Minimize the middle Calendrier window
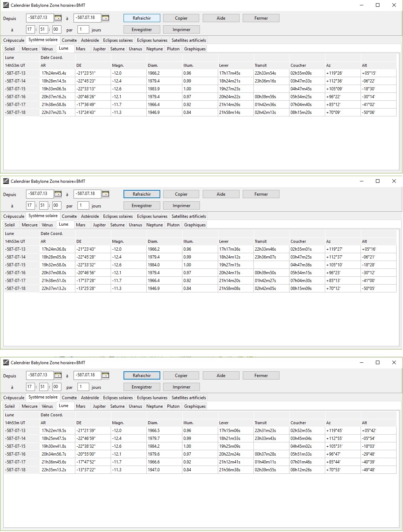 coord(361,181)
